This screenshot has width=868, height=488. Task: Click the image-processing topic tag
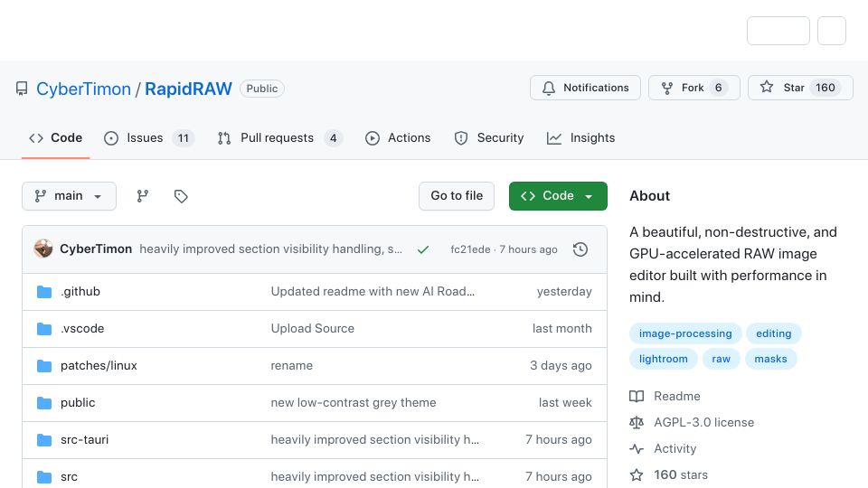point(685,333)
